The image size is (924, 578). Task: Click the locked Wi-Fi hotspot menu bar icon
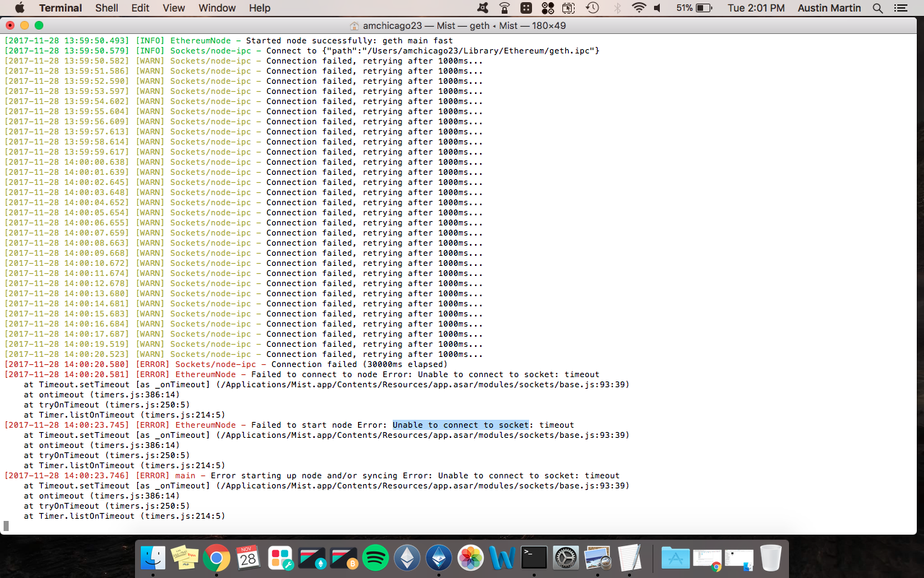[505, 8]
